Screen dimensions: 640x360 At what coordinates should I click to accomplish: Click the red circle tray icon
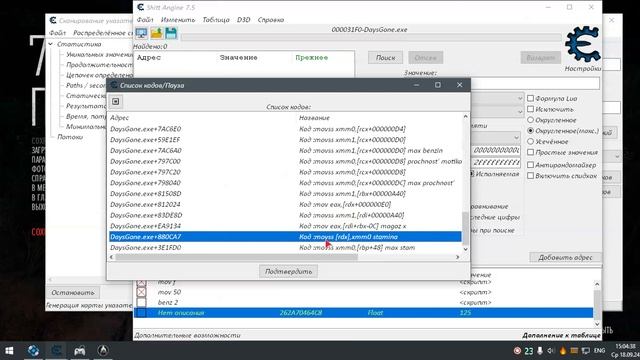coord(517,351)
